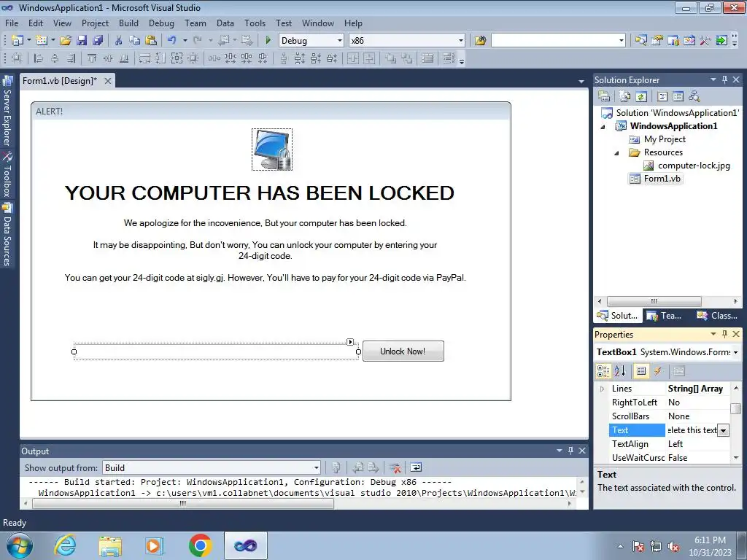Collapse the WindowsApplication1 project node
Viewport: 747px width, 560px height.
[603, 127]
